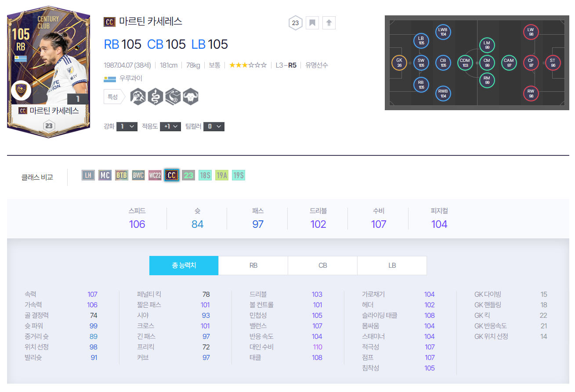Click the CF 97 position node

click(x=531, y=63)
